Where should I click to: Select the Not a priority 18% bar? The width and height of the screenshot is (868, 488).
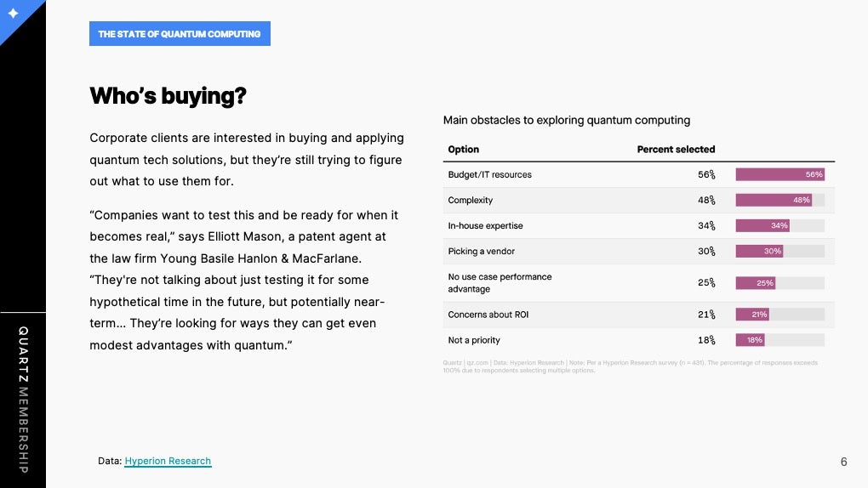[750, 340]
